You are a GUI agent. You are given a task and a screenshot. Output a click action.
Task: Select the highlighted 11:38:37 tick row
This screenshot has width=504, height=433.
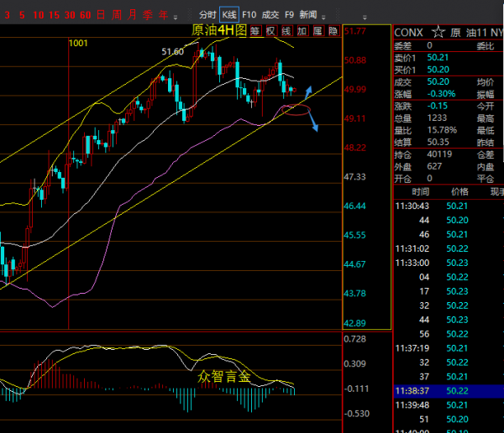coord(449,391)
